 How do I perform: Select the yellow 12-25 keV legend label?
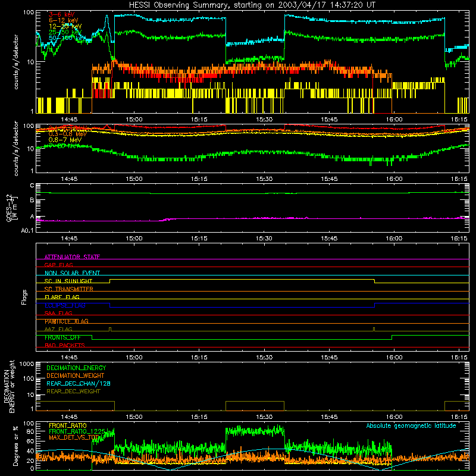tap(65, 26)
